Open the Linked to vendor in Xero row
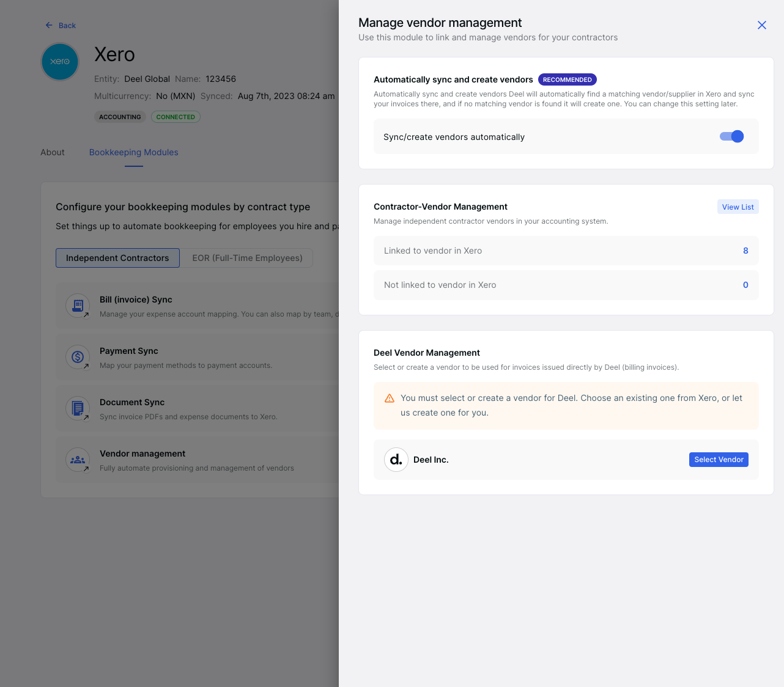Viewport: 784px width, 687px height. pyautogui.click(x=566, y=251)
